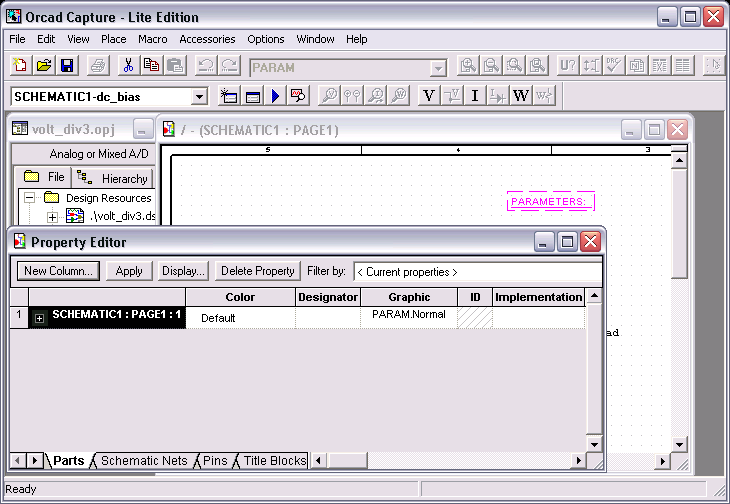Screen dimensions: 730x504
Task: Copy the selection using the Copy icon
Action: (151, 66)
